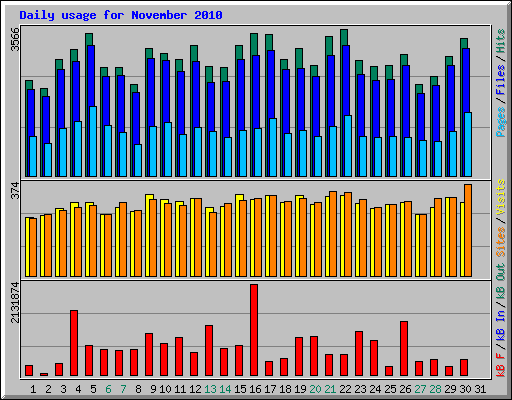Image resolution: width=512 pixels, height=400 pixels.
Task: Select day label 5 on x-axis
Action: click(x=93, y=389)
